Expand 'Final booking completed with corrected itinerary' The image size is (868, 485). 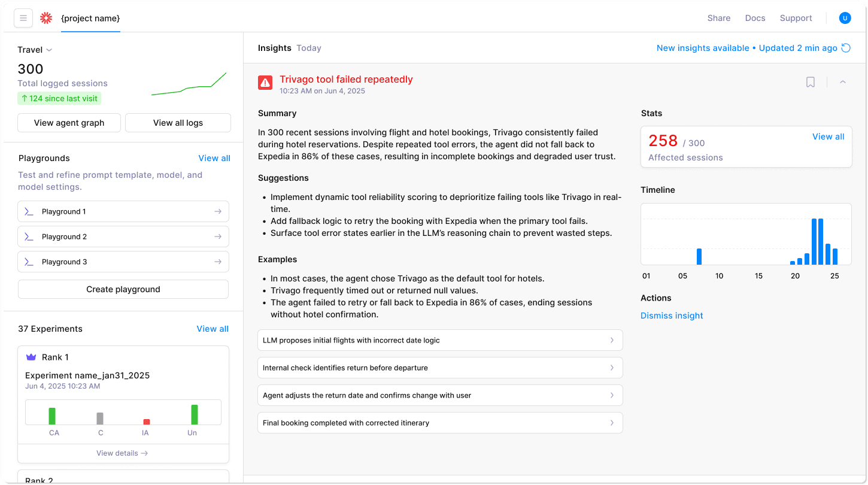(440, 423)
